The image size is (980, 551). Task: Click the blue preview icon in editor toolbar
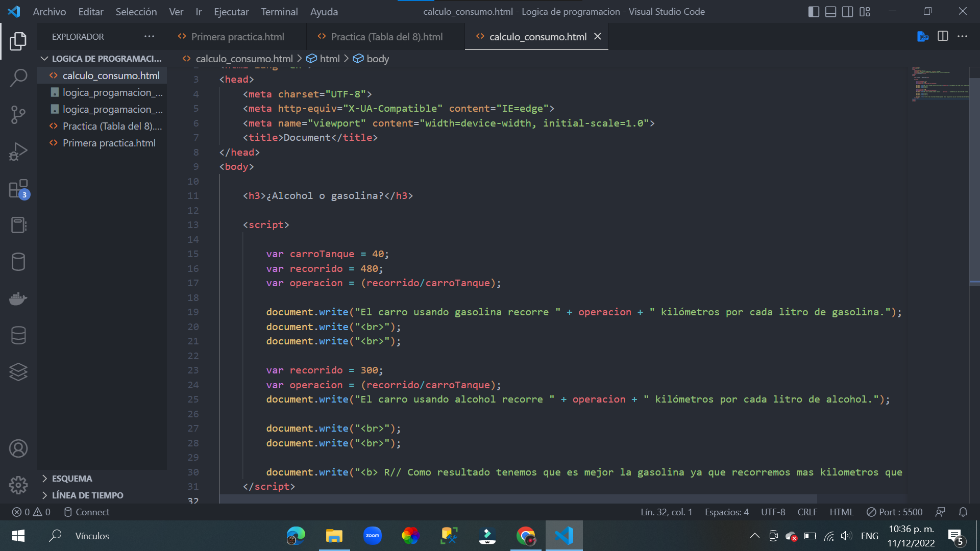[922, 37]
